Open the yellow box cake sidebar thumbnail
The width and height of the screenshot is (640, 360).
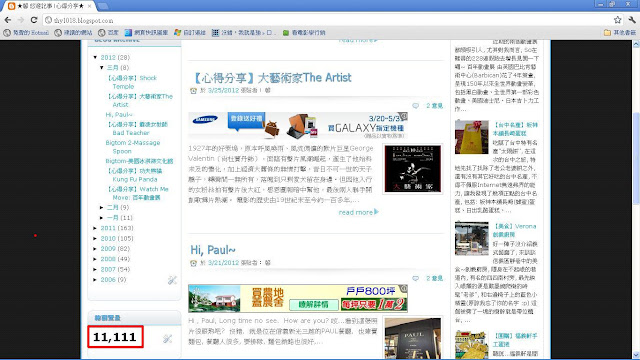[x=471, y=137]
